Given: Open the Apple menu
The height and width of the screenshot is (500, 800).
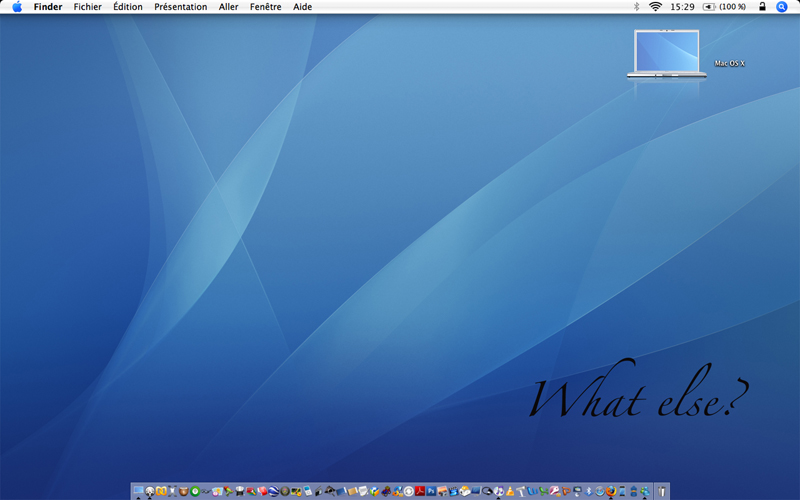Looking at the screenshot, I should click(17, 7).
